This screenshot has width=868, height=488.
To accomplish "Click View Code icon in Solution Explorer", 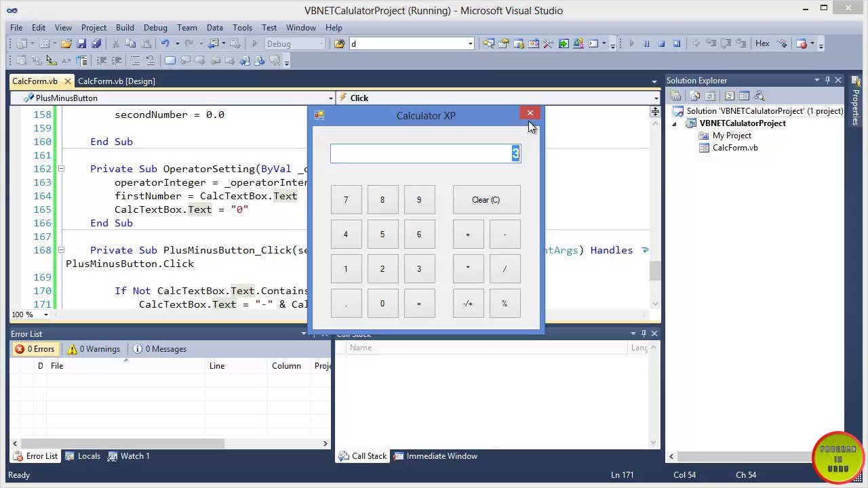I will click(730, 96).
